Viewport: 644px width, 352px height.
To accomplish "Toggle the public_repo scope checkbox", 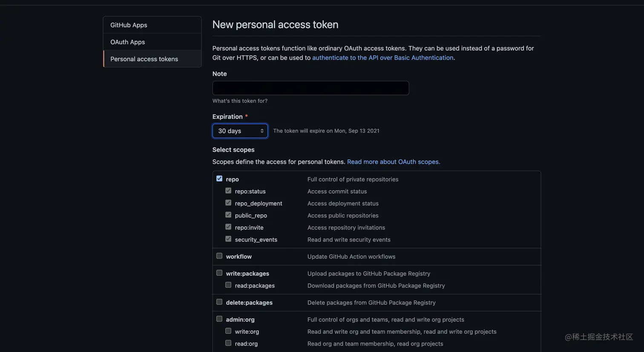I will [228, 215].
